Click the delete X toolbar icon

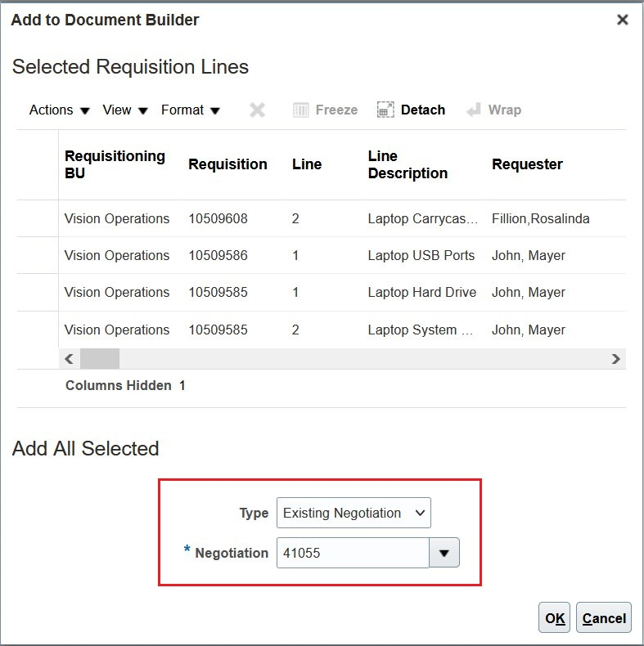point(257,110)
